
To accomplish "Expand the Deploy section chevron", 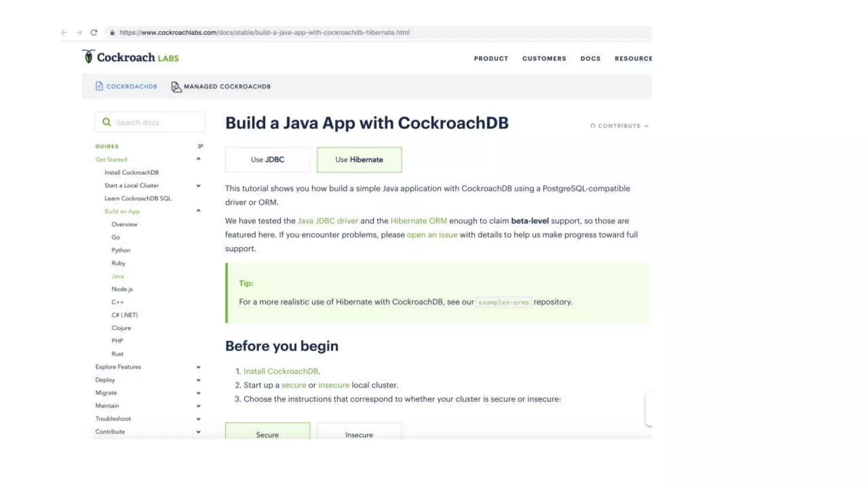I will click(x=198, y=380).
